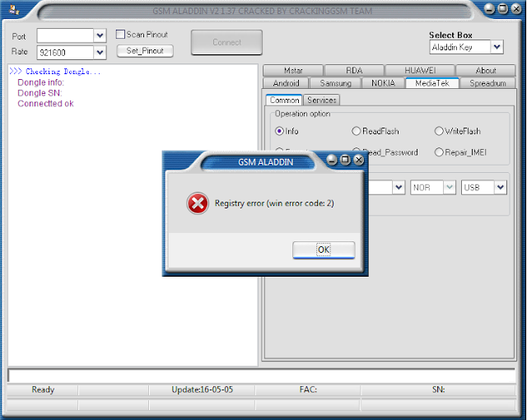
Task: Open the Samsung tab
Action: click(x=335, y=83)
